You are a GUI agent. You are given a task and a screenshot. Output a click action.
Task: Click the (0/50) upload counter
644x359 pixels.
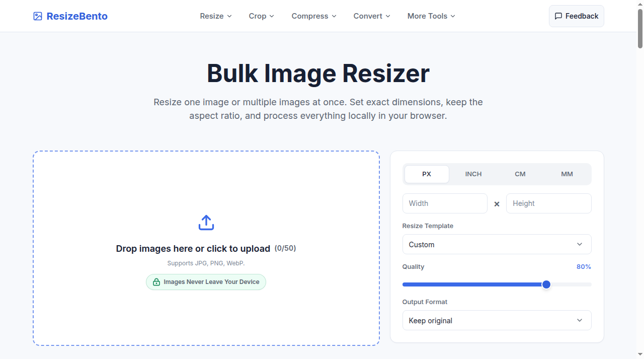pos(285,248)
